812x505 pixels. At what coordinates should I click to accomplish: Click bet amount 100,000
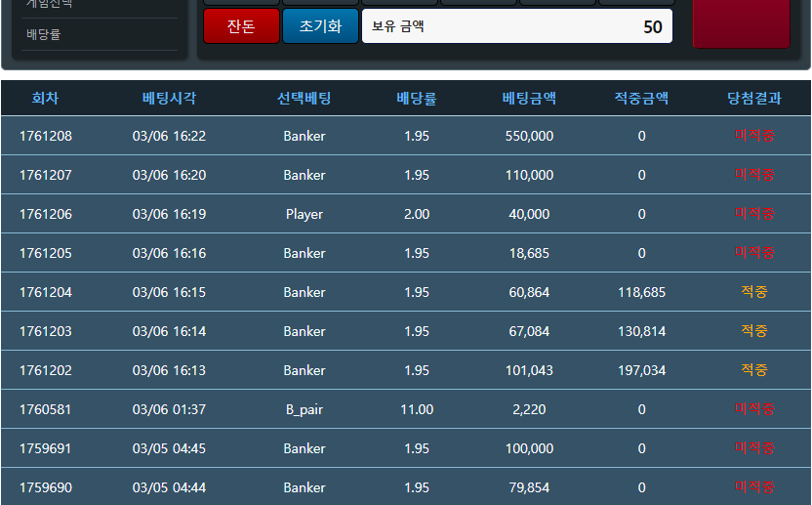pos(529,448)
